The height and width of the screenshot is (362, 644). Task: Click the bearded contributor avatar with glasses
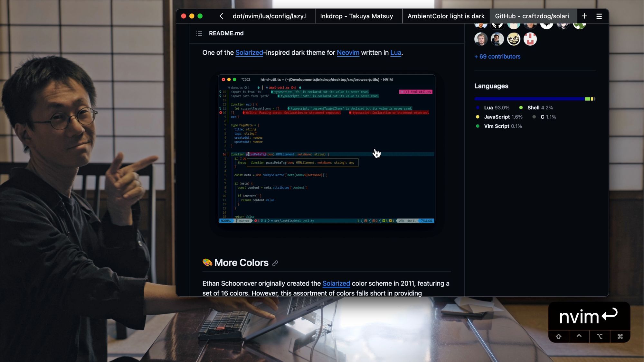pyautogui.click(x=514, y=39)
